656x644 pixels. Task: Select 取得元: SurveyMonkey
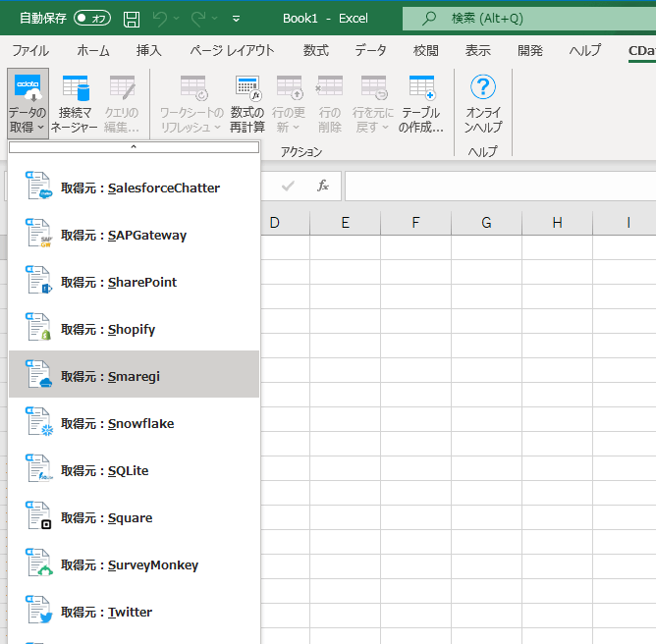click(x=134, y=563)
